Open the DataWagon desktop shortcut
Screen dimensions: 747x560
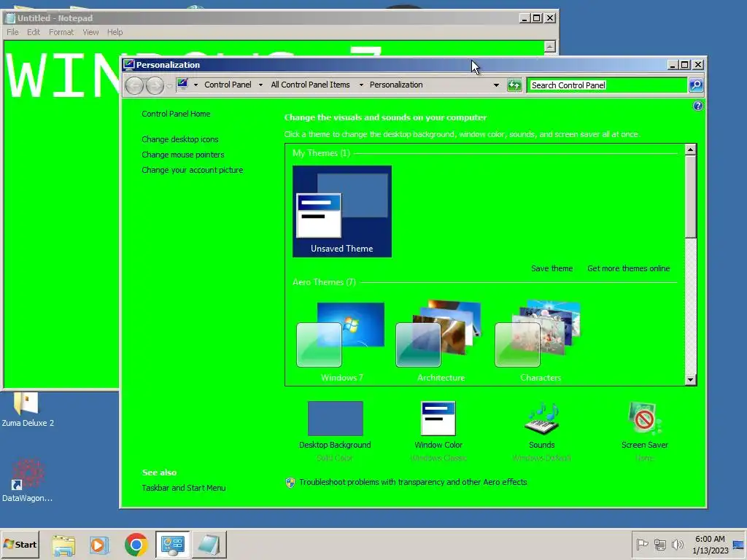[x=27, y=480]
